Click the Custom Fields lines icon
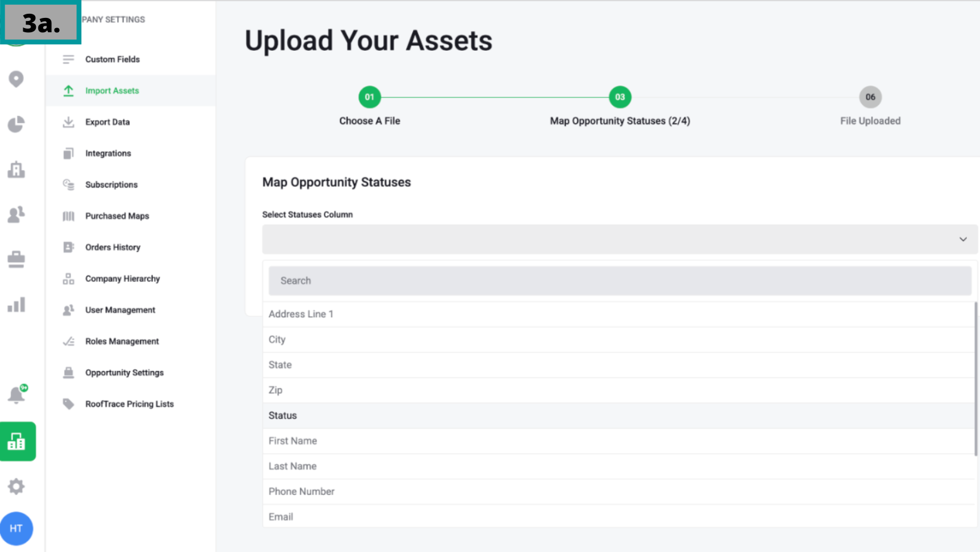 tap(69, 59)
